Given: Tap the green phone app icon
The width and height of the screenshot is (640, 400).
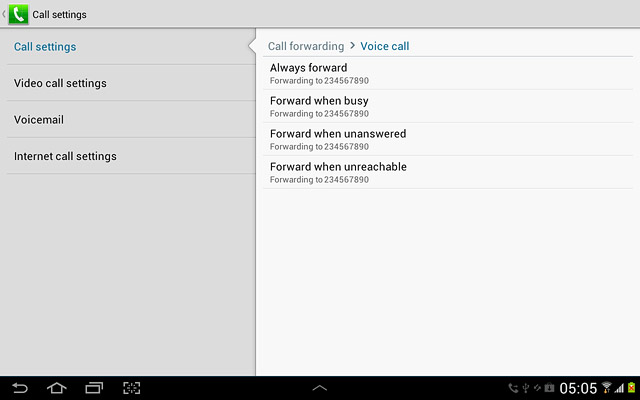Looking at the screenshot, I should click(x=18, y=14).
